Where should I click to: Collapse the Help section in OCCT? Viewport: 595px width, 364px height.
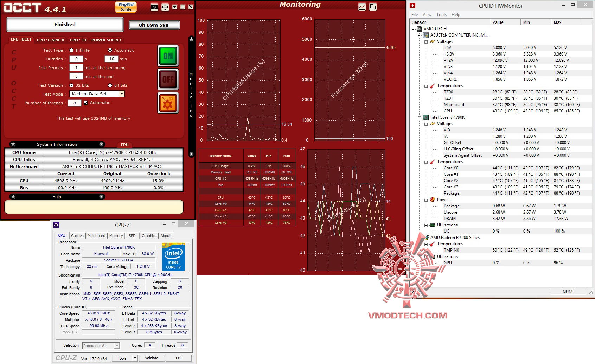point(101,196)
